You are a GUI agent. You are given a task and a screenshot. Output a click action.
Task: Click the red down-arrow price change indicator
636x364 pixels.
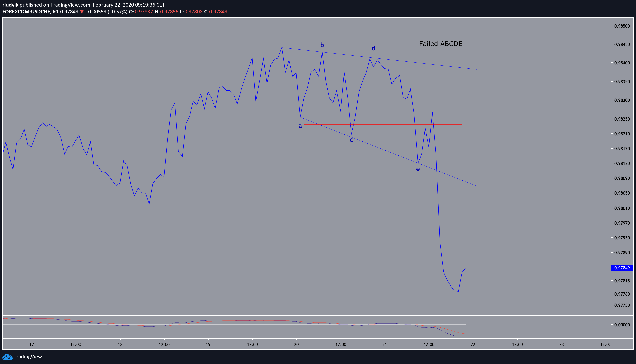tap(82, 12)
